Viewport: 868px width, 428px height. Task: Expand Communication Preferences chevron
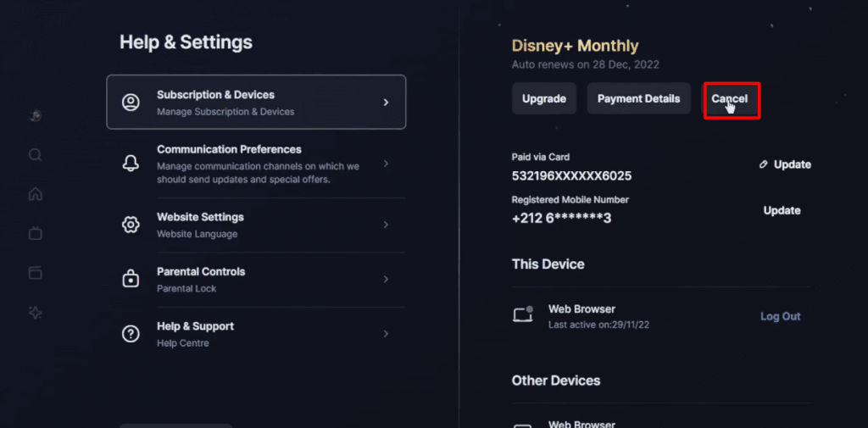click(x=386, y=164)
